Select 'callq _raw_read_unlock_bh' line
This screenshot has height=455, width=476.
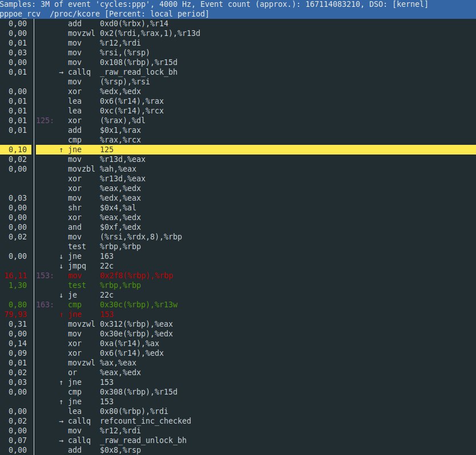pos(123,440)
